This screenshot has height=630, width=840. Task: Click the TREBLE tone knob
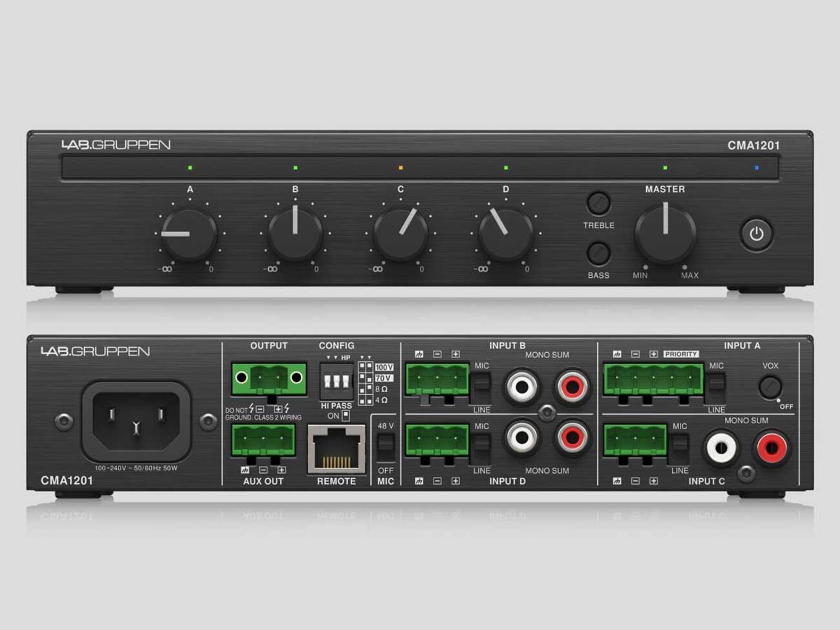point(598,203)
